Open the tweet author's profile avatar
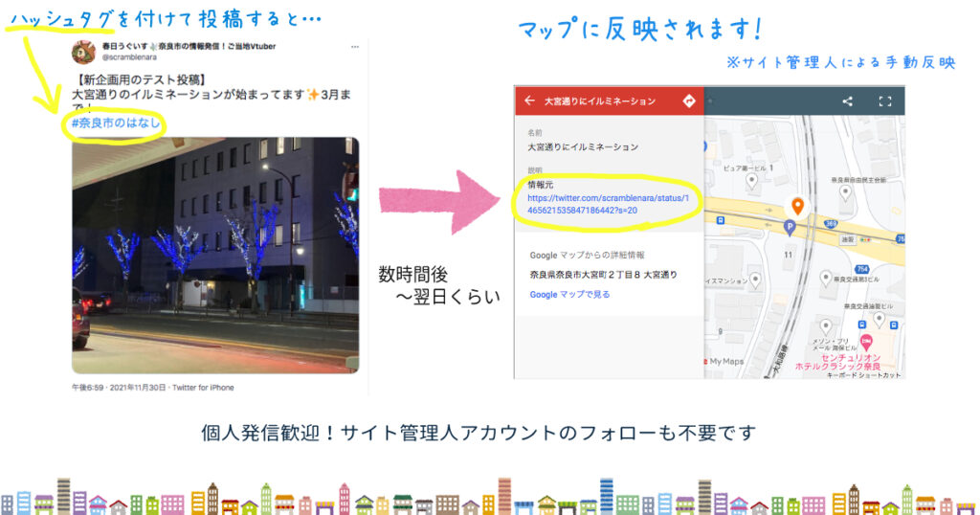This screenshot has width=980, height=515. 86,51
